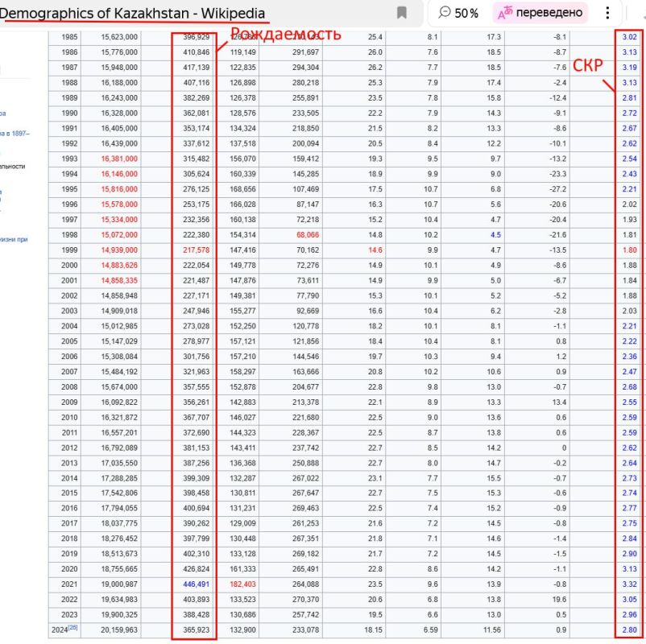Click the blue 4.5 natural change rate cell
The width and height of the screenshot is (646, 644).
point(495,235)
